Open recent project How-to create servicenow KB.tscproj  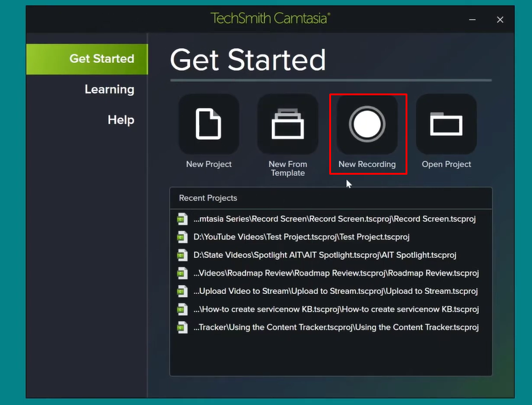[336, 309]
